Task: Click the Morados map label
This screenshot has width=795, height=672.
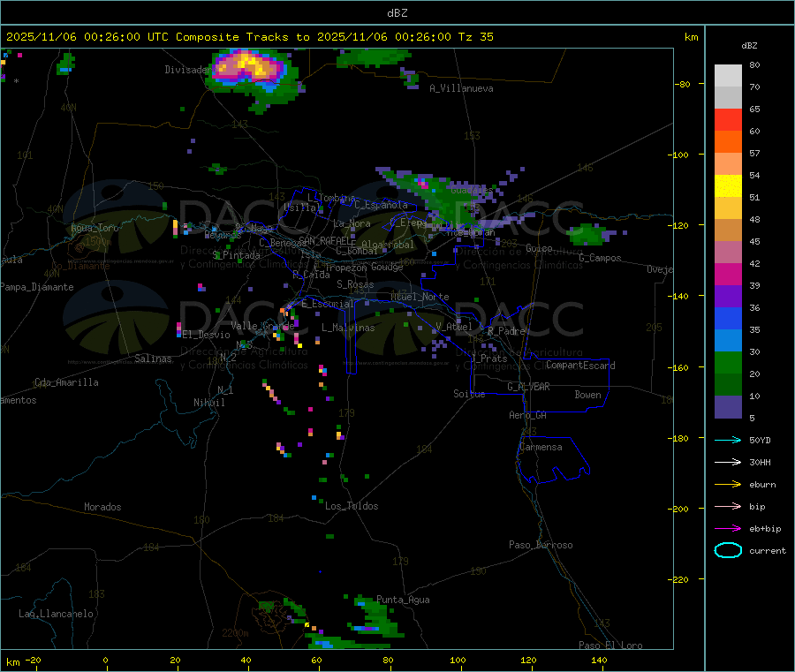Action: tap(102, 507)
